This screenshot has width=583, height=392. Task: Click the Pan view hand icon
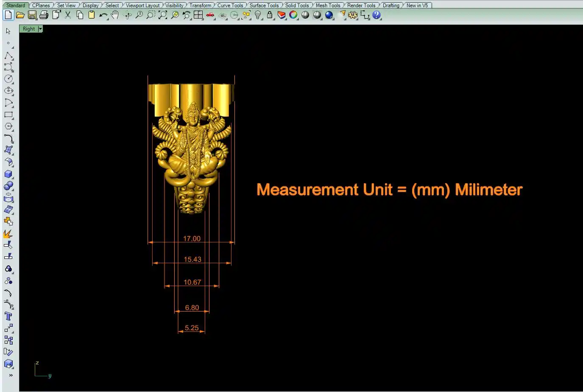(115, 15)
